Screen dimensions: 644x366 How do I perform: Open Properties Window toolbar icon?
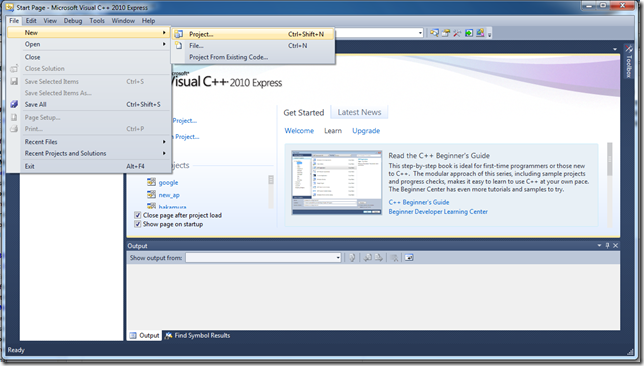click(x=446, y=33)
